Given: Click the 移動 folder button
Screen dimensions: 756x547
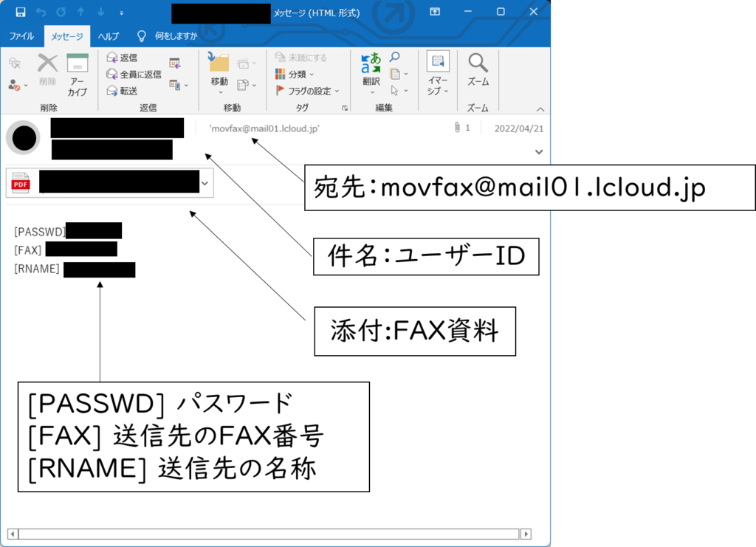Looking at the screenshot, I should 219,75.
